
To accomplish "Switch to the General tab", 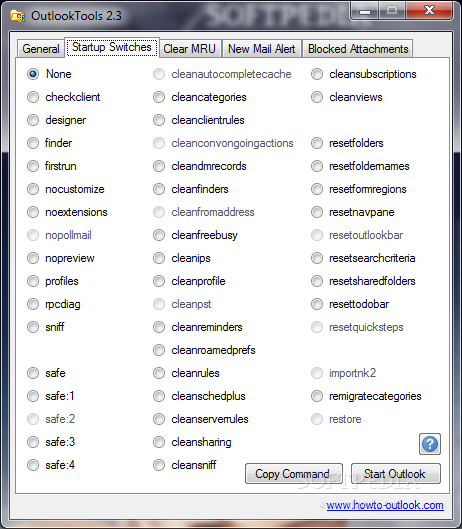I will (x=41, y=49).
